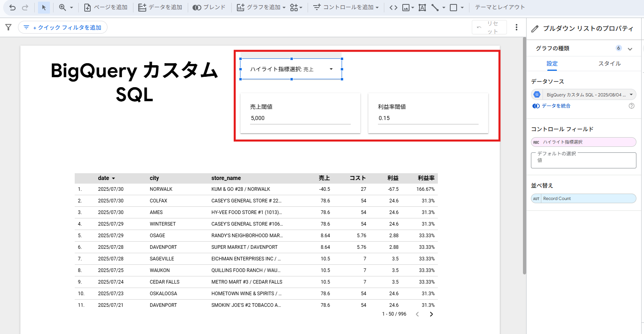The image size is (644, 334).
Task: Switch to the スタイル tab
Action: click(x=610, y=64)
